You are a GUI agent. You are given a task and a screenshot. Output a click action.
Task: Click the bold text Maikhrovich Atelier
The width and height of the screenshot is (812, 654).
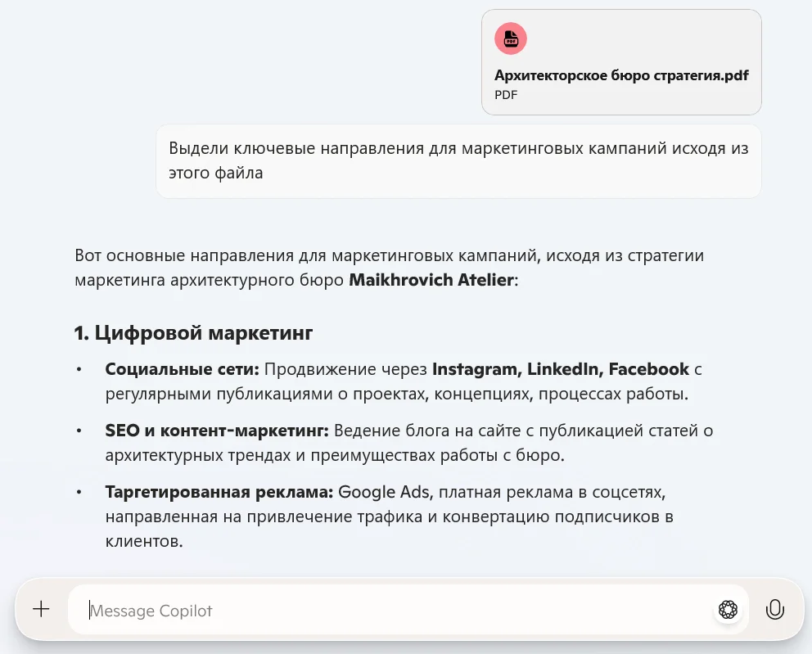[431, 280]
